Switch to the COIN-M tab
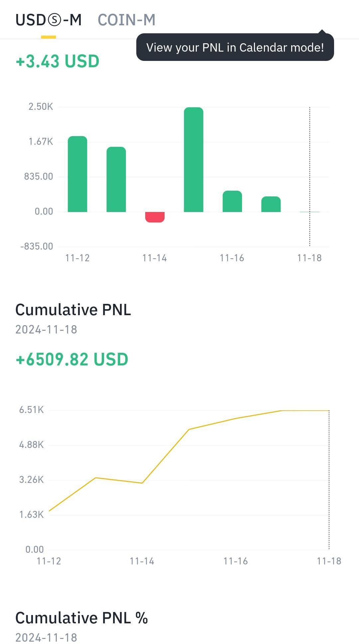Viewport: 359px width, 644px height. [x=126, y=20]
